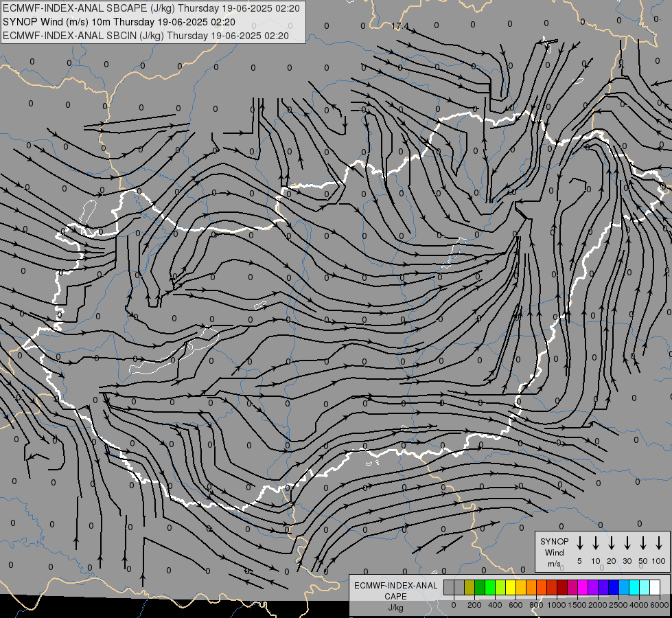Click the 6000 label on the CAPE scale
The height and width of the screenshot is (618, 672).
(x=660, y=605)
